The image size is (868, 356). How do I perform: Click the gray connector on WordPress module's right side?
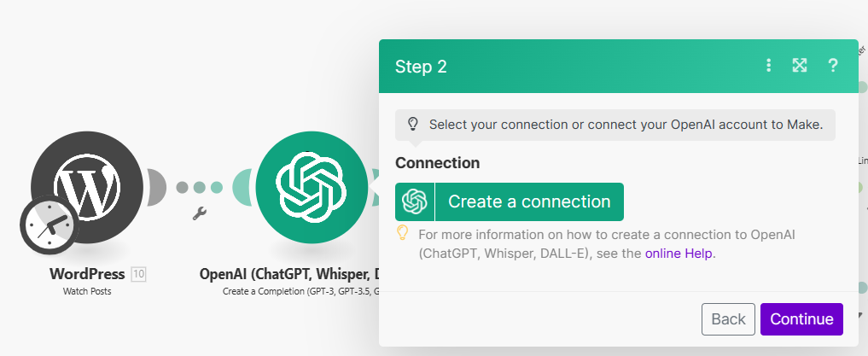pyautogui.click(x=155, y=187)
